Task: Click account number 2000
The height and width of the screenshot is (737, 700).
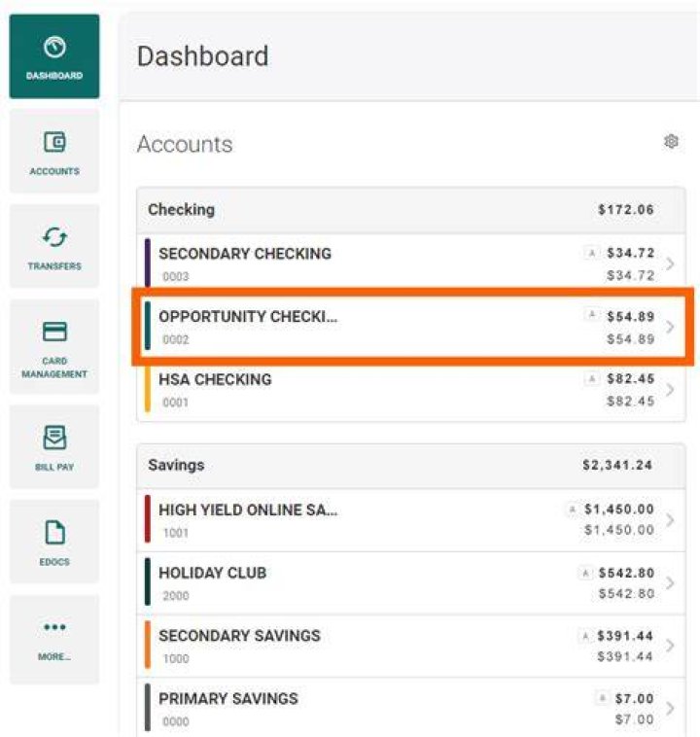Action: [175, 595]
